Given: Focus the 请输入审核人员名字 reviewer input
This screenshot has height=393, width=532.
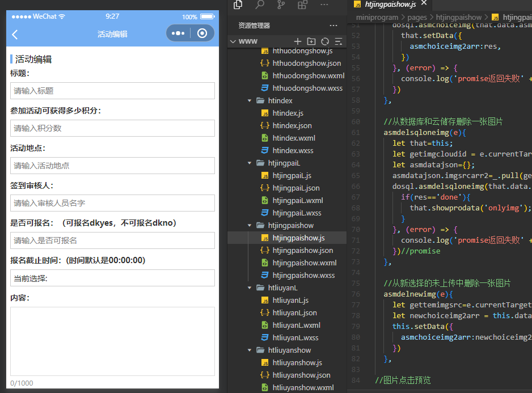Looking at the screenshot, I should [x=112, y=203].
